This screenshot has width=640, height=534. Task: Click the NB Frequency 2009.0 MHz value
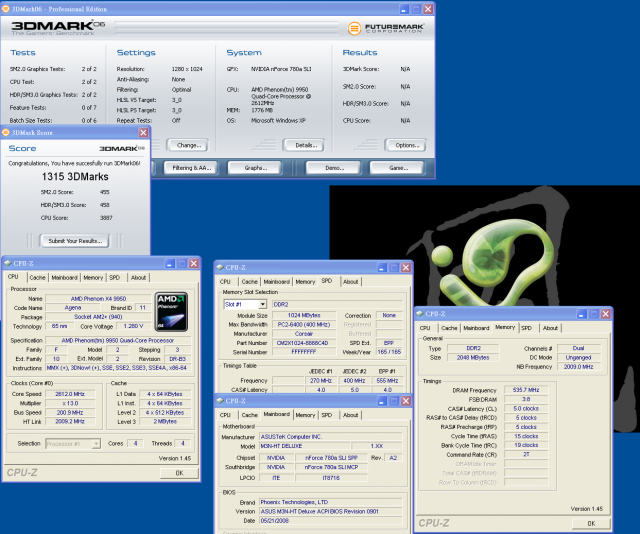click(578, 367)
